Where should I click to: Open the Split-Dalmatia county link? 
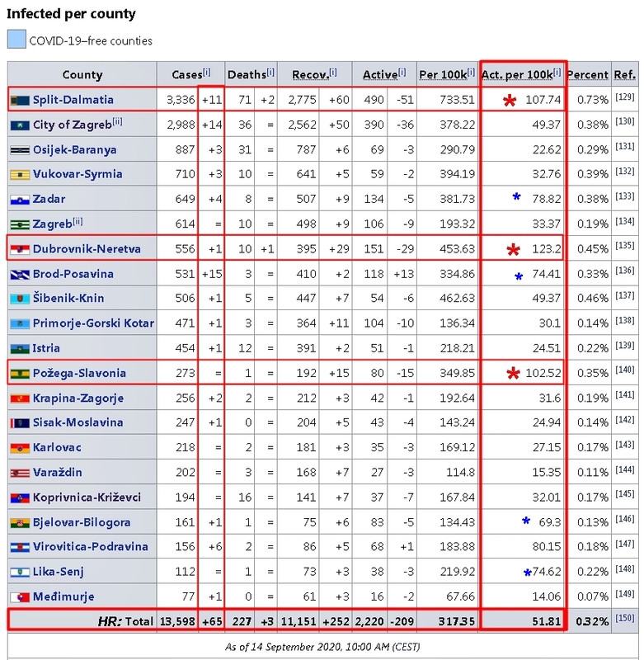coord(73,100)
